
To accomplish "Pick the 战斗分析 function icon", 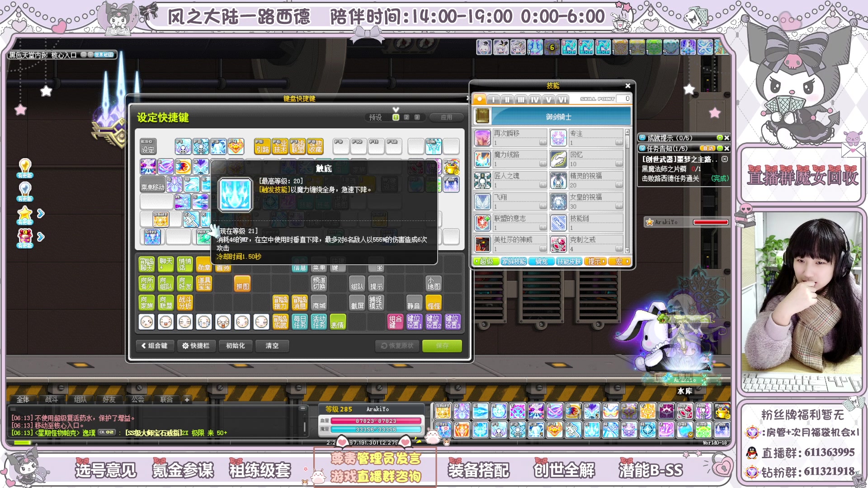I will (x=185, y=303).
